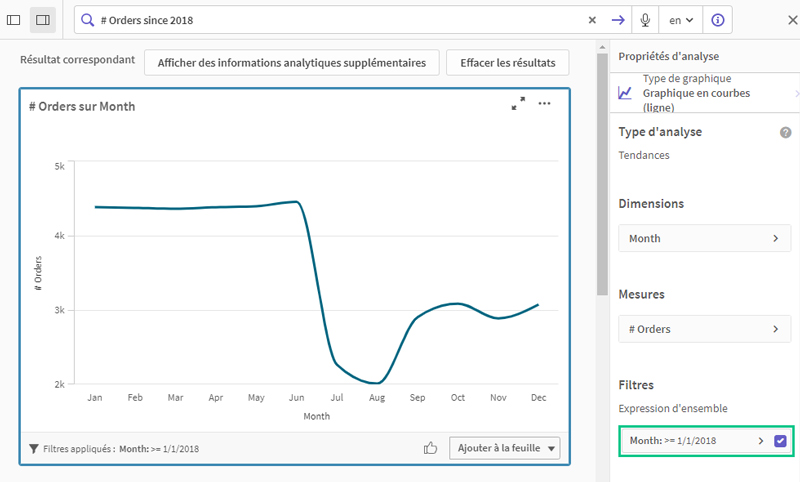The height and width of the screenshot is (482, 800).
Task: Uncheck the 'Month: >= 1/1/2018' filter checkbox
Action: 780,441
